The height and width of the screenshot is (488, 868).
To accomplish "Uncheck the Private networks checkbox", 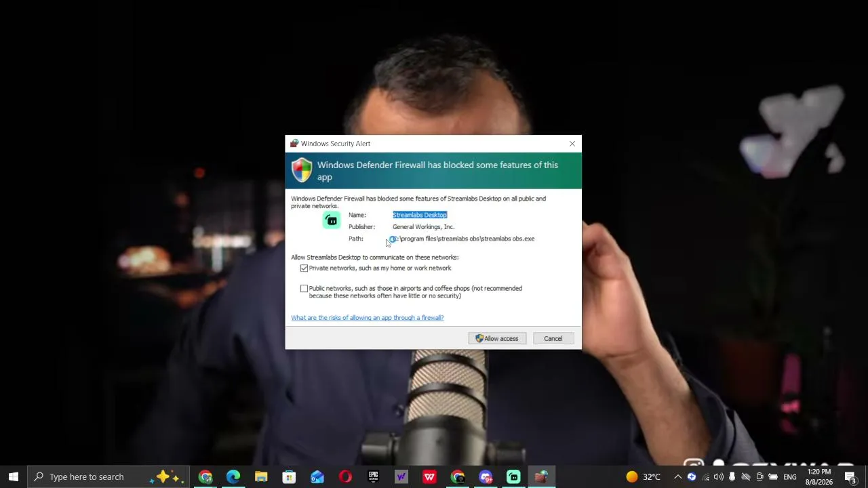I will (x=304, y=268).
